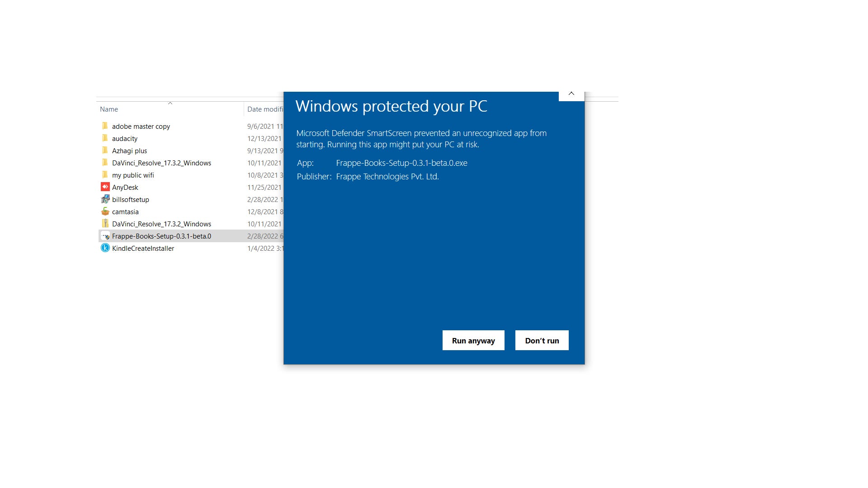Select the my public wifi folder name
The image size is (868, 488).
[x=133, y=175]
